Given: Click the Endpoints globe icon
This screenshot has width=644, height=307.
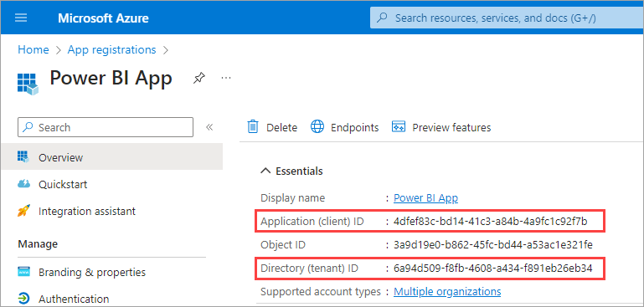Looking at the screenshot, I should [317, 127].
